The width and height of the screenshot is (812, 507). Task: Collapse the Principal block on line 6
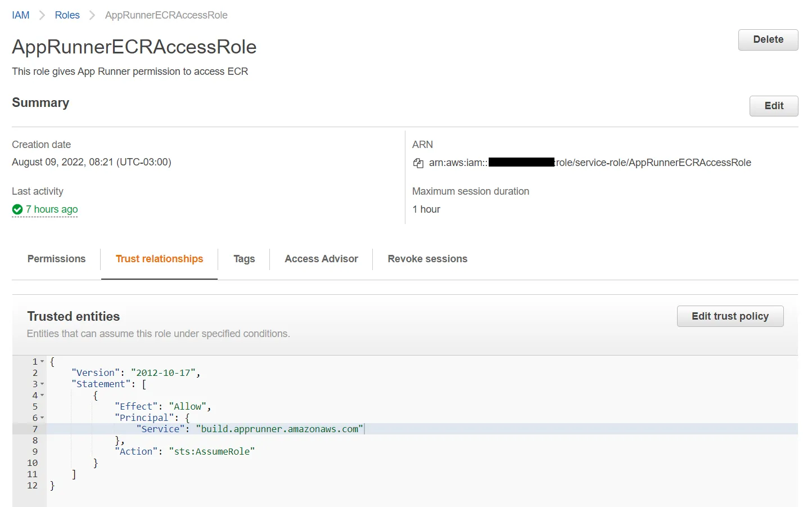pos(42,418)
